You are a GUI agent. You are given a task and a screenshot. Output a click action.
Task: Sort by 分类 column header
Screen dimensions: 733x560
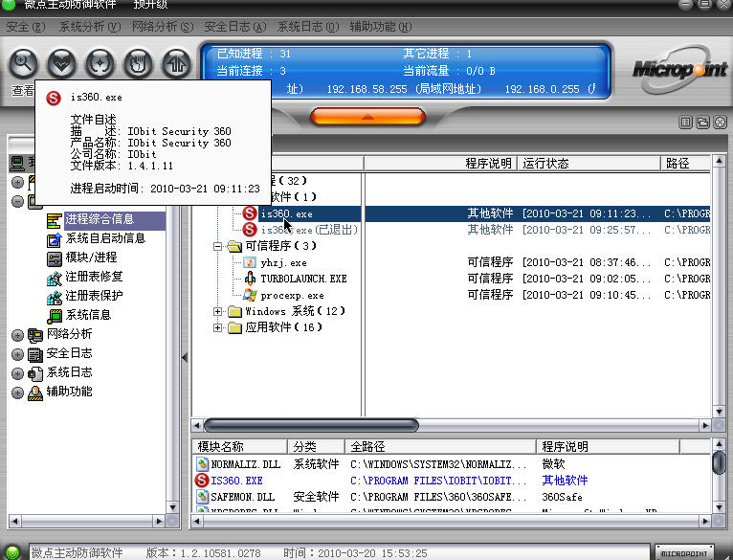pos(316,447)
